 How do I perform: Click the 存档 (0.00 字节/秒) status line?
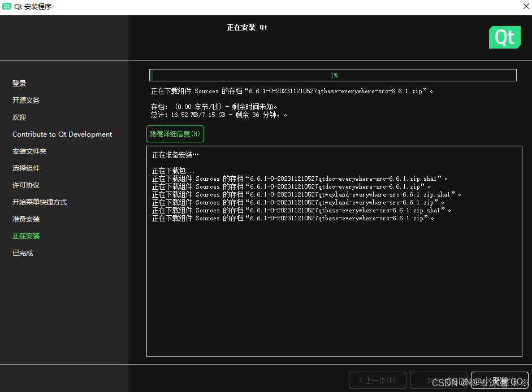pyautogui.click(x=214, y=107)
